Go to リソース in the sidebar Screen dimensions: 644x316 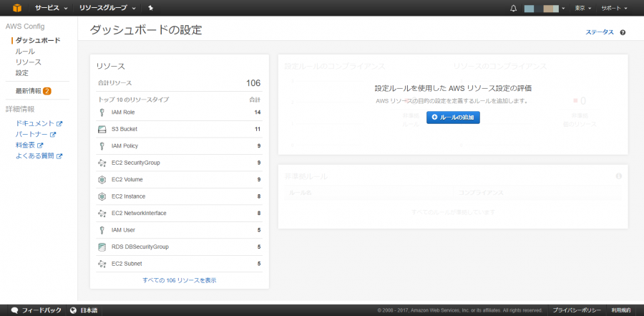pos(29,62)
